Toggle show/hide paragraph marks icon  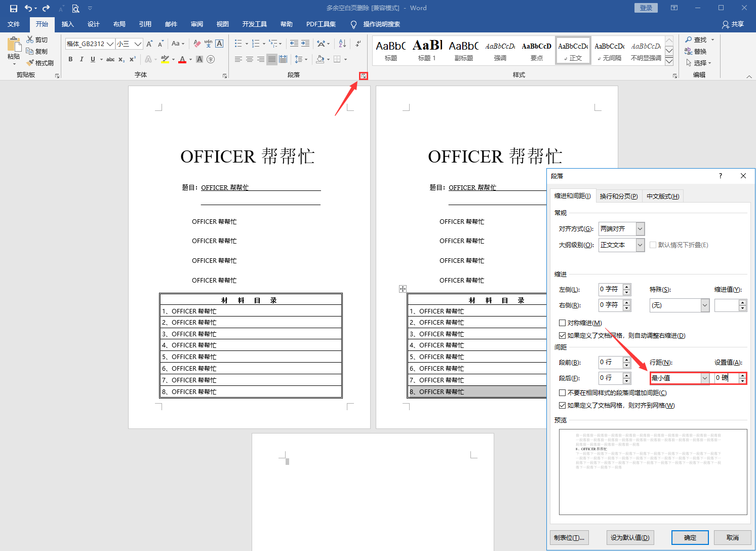(x=357, y=44)
